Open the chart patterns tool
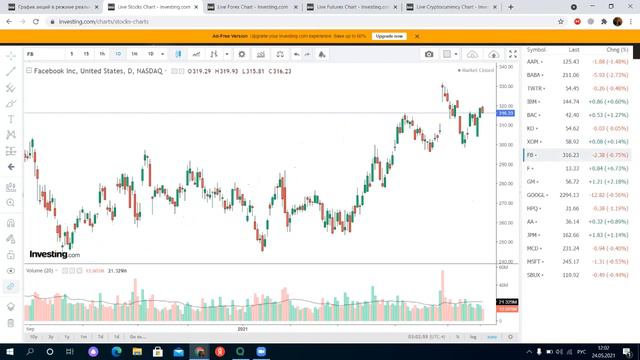The height and width of the screenshot is (360, 640). [11, 135]
